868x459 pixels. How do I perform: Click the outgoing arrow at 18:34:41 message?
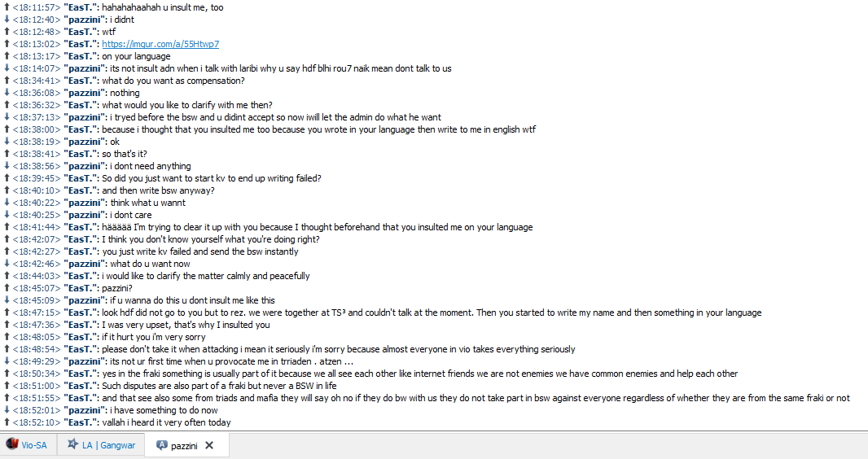[7, 81]
